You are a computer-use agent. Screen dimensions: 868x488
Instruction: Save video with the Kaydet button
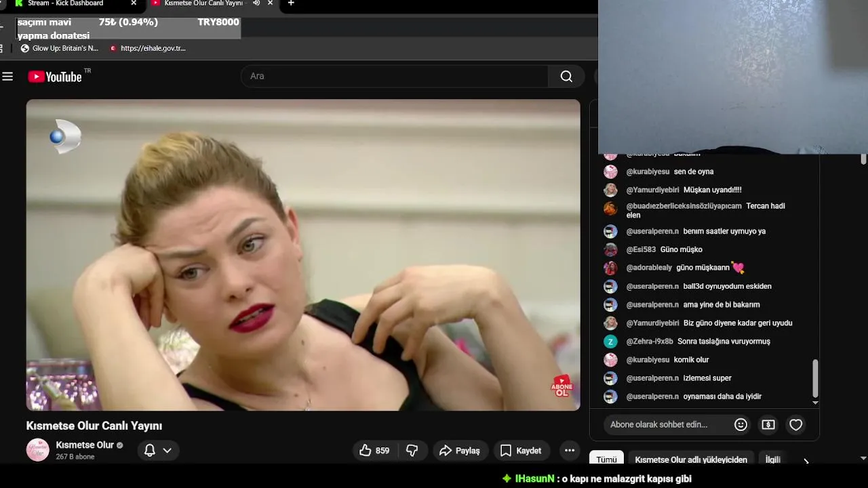(521, 451)
